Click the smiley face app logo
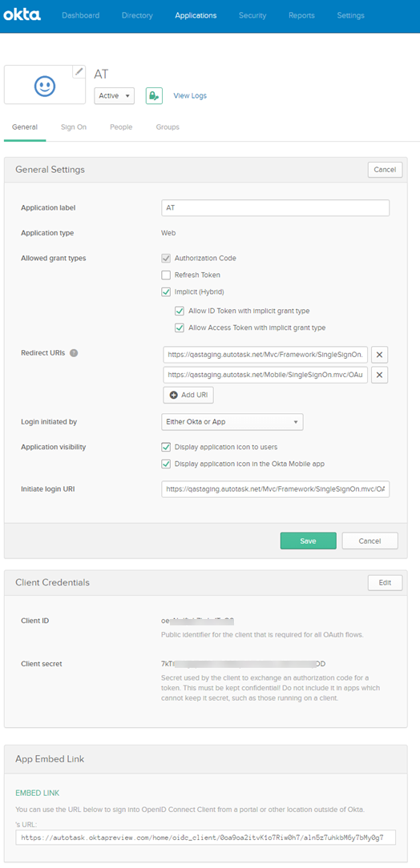This screenshot has height=868, width=420. pyautogui.click(x=45, y=85)
